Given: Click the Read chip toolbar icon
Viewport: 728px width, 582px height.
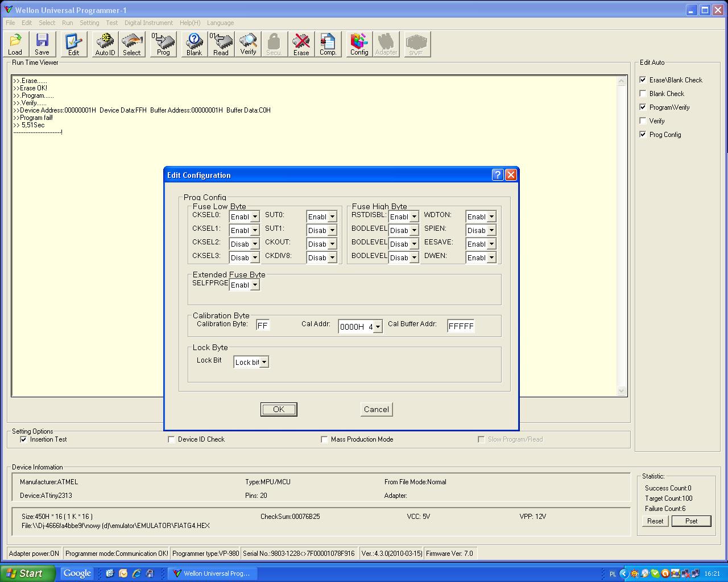Looking at the screenshot, I should [x=221, y=44].
